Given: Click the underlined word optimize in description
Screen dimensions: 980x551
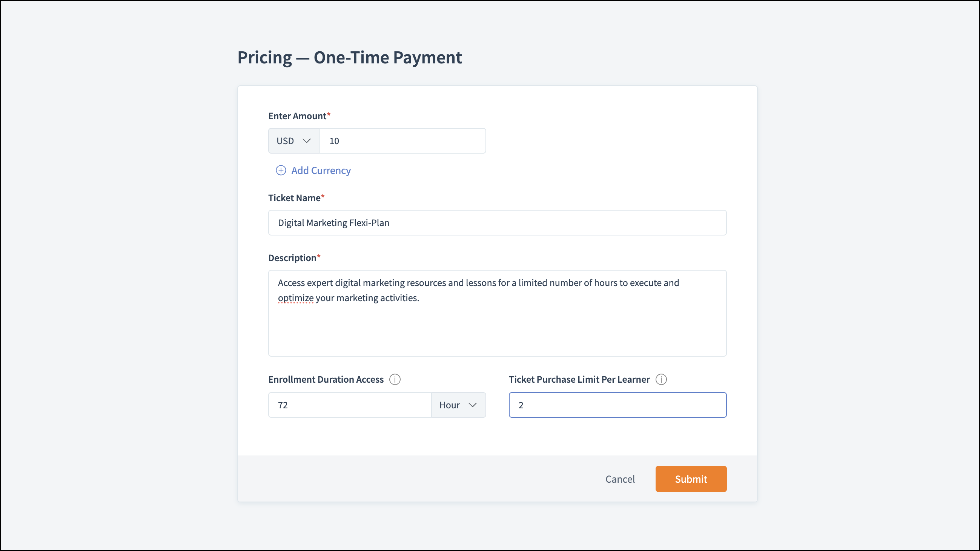Looking at the screenshot, I should click(x=296, y=298).
